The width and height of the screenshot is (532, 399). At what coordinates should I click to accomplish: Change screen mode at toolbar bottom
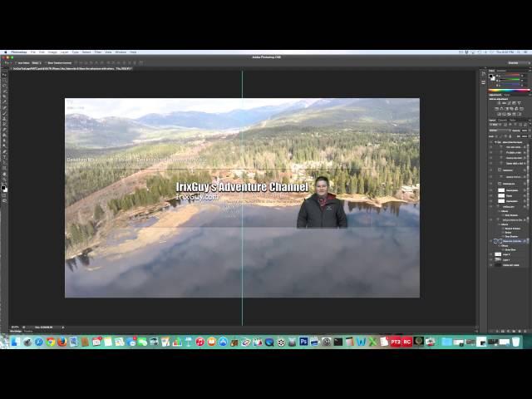point(4,201)
